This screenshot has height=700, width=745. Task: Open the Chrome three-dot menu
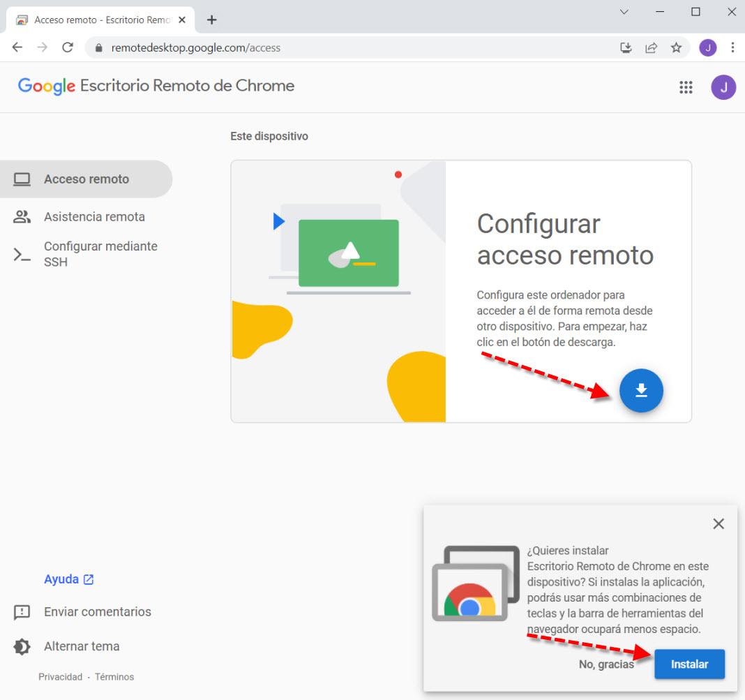(x=732, y=47)
